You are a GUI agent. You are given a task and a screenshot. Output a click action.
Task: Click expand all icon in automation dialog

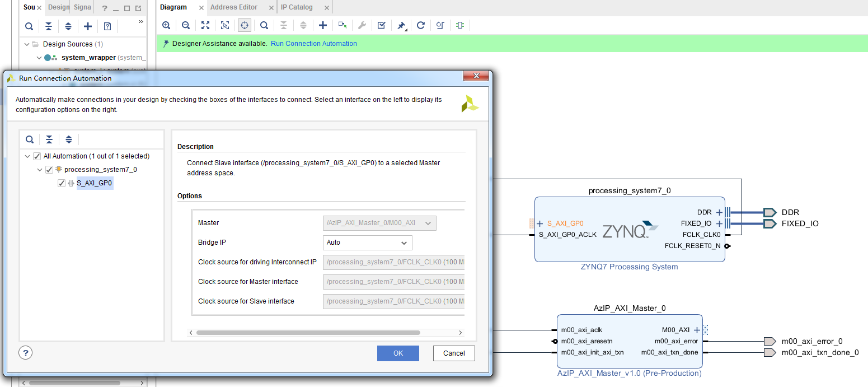69,139
